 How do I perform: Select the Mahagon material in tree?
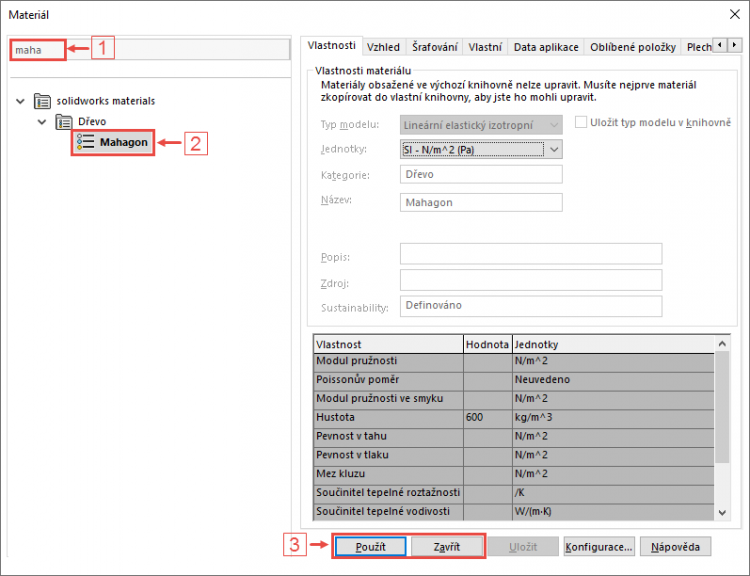[113, 142]
